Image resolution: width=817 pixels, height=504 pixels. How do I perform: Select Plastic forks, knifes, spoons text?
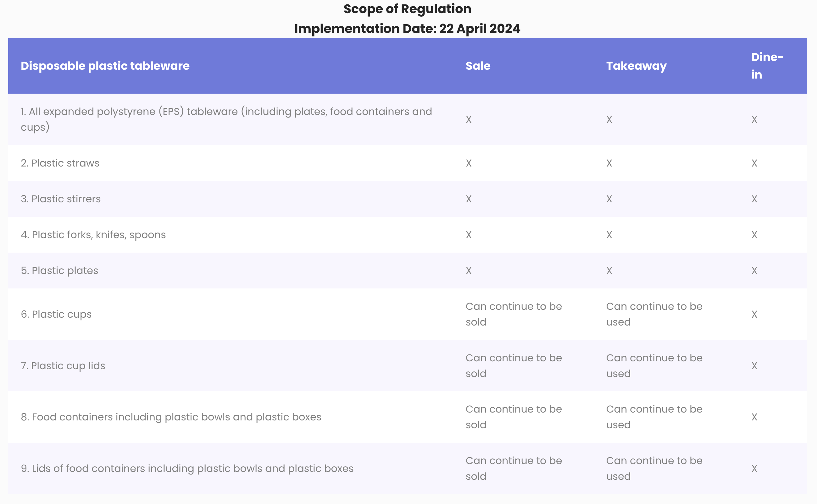click(93, 235)
